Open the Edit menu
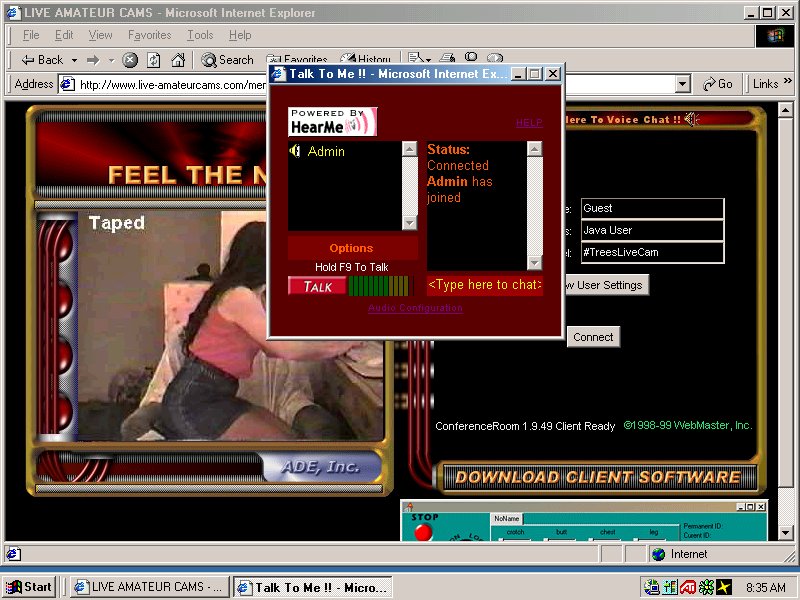This screenshot has width=800, height=600. pos(64,35)
